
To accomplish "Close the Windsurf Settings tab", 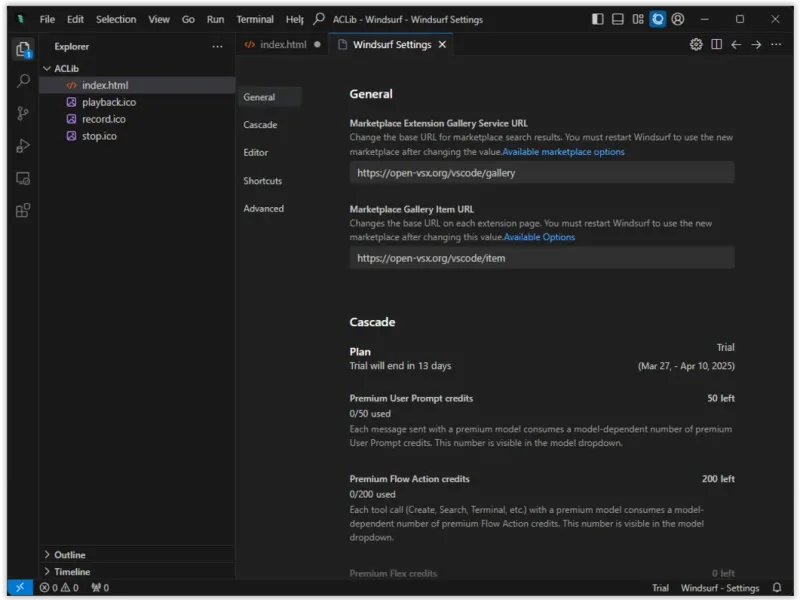I will coord(442,44).
